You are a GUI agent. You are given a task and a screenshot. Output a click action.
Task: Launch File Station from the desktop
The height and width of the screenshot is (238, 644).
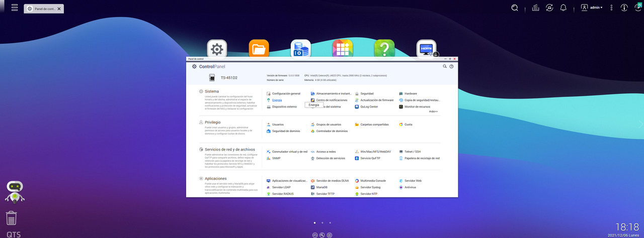click(x=259, y=49)
